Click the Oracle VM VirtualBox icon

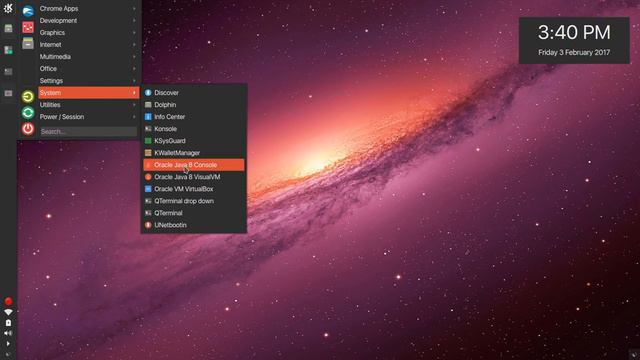(148, 189)
